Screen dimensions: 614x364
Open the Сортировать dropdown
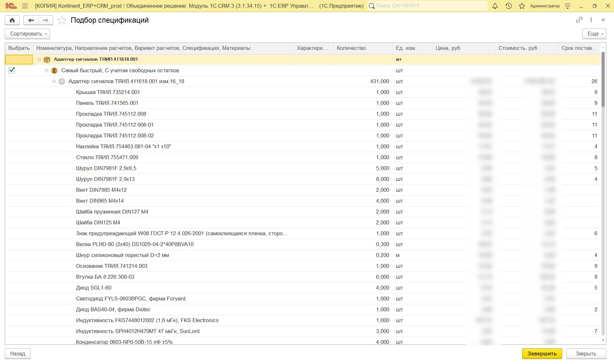click(x=27, y=34)
